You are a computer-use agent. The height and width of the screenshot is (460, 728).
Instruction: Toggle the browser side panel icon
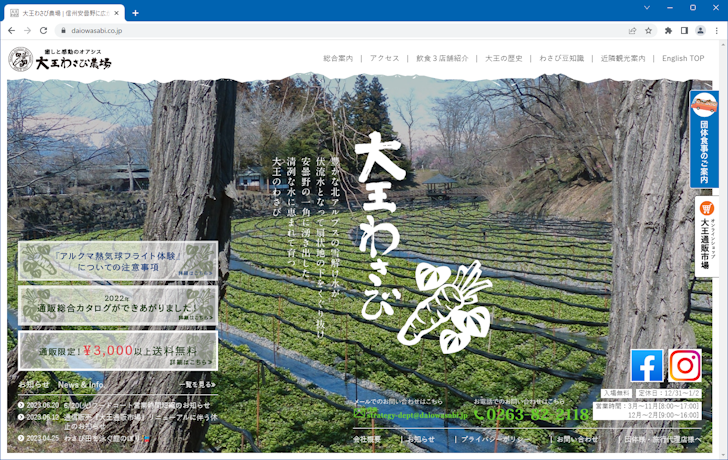point(684,31)
